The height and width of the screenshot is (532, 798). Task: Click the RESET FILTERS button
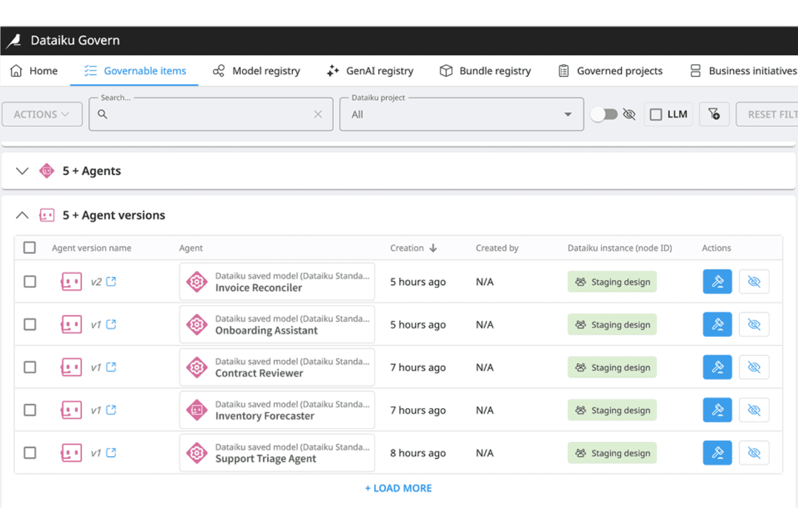[768, 114]
